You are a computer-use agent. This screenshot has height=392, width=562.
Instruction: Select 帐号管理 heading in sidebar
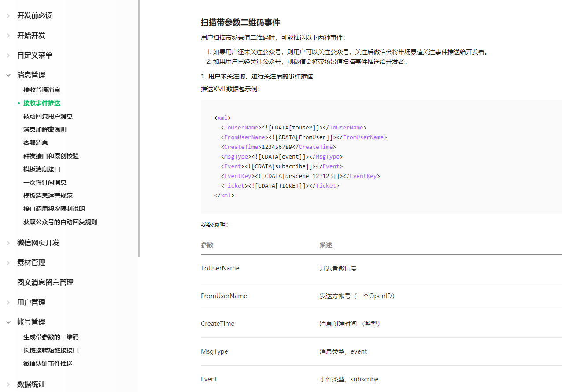(x=31, y=322)
